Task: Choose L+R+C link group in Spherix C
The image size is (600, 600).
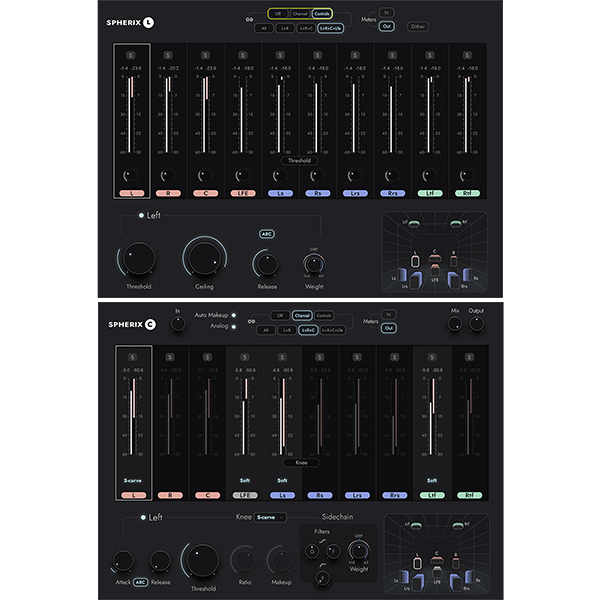Action: click(x=308, y=330)
